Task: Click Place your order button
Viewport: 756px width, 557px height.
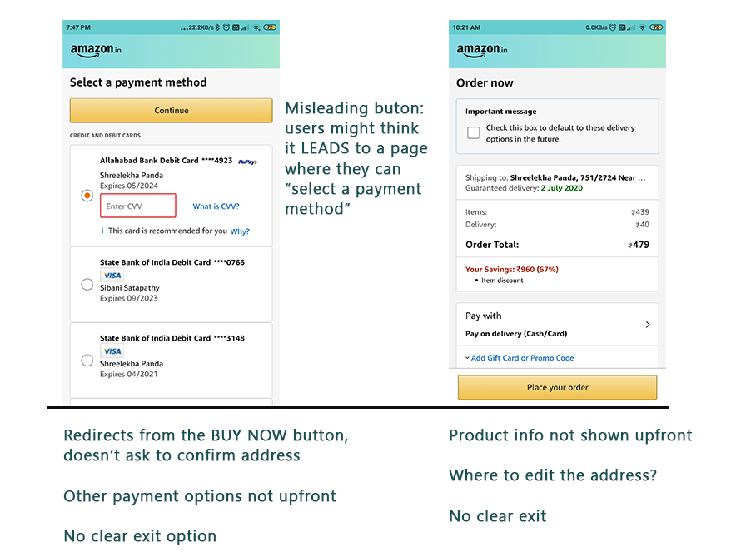Action: click(x=557, y=387)
